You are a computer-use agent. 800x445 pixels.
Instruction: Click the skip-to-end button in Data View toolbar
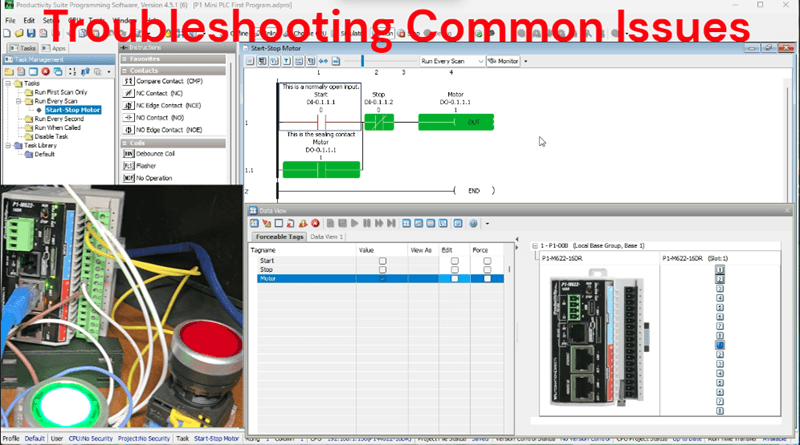point(391,224)
